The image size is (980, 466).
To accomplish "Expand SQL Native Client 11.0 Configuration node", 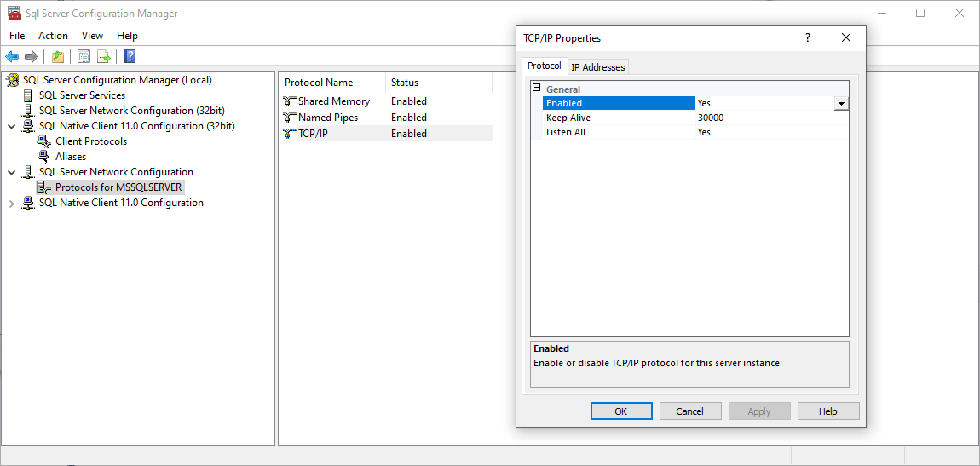I will (x=11, y=204).
